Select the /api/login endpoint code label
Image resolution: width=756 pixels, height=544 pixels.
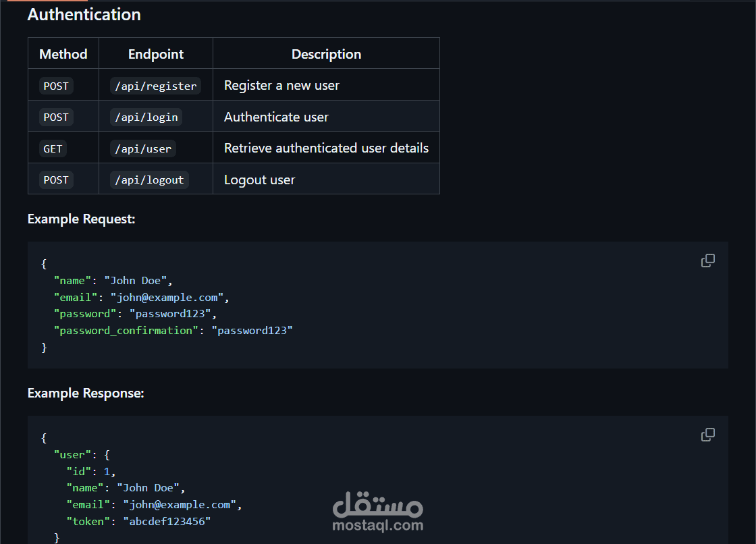click(x=146, y=117)
